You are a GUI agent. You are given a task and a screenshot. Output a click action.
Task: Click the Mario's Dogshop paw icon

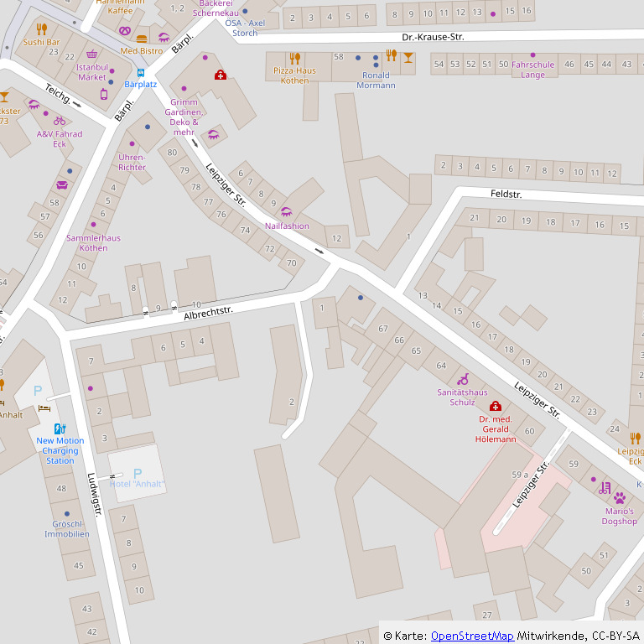(620, 498)
